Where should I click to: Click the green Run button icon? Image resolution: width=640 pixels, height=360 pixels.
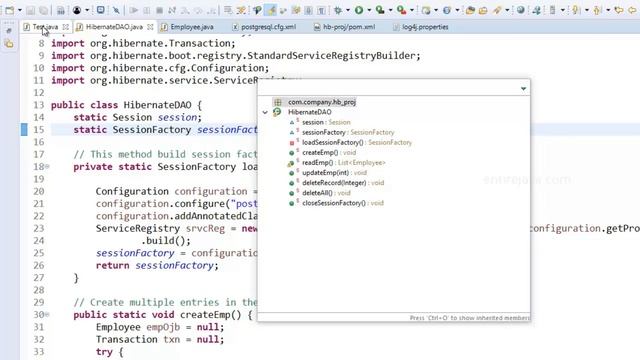[359, 10]
